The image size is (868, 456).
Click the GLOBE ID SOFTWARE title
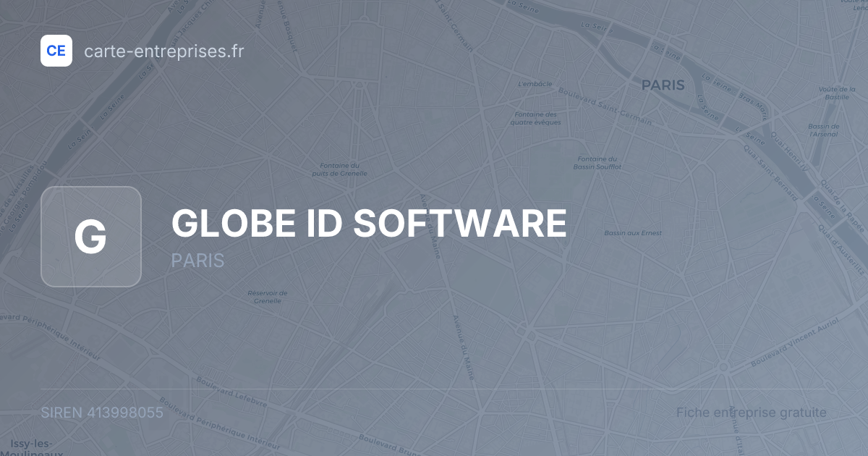tap(369, 223)
